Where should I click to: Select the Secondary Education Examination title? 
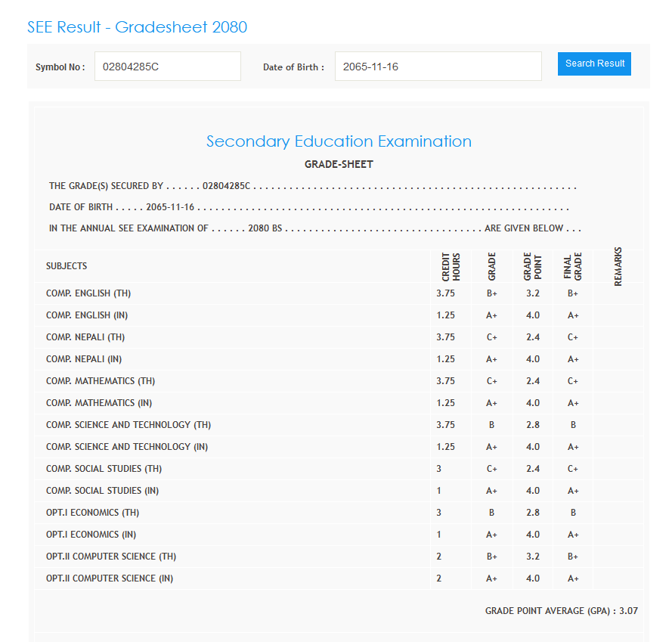coord(339,141)
